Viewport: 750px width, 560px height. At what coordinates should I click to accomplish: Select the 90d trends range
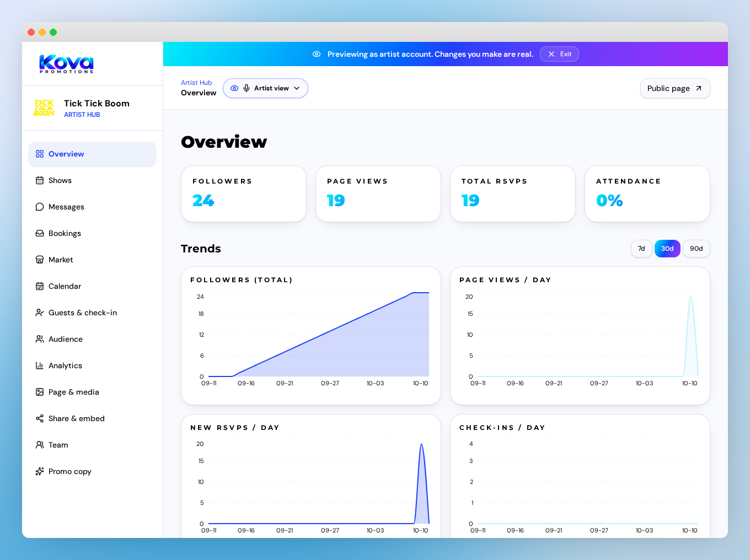(x=697, y=249)
